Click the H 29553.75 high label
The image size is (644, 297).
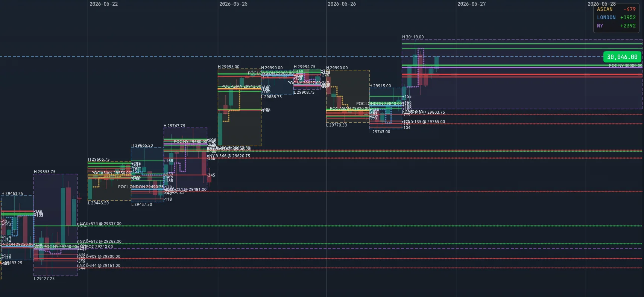tap(44, 172)
